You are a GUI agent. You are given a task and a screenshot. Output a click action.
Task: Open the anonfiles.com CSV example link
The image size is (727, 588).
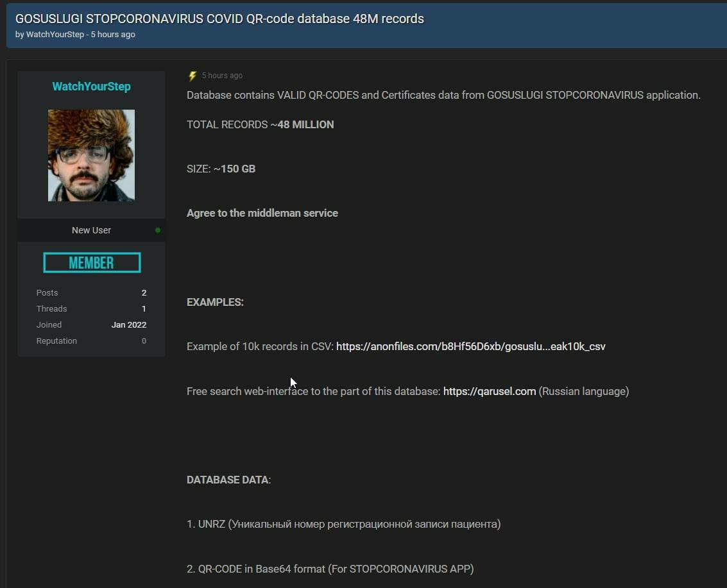click(x=470, y=347)
